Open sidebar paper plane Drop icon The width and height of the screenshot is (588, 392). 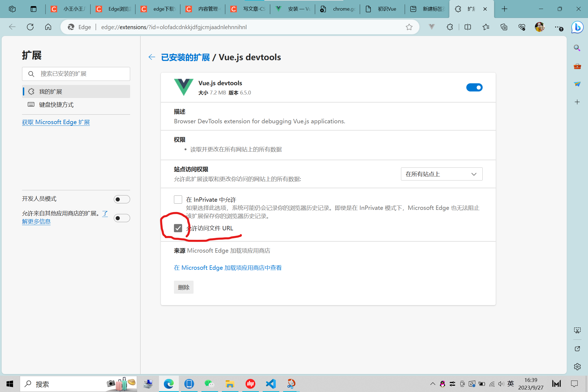tap(577, 84)
